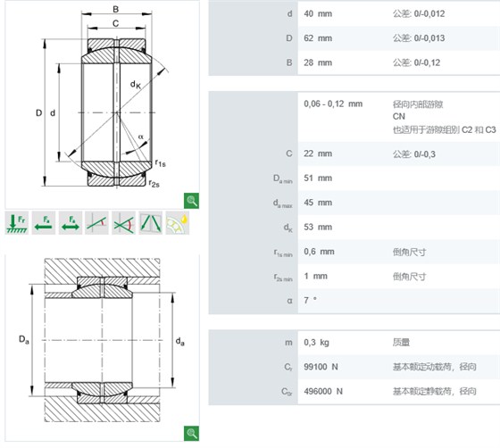Image resolution: width=500 pixels, height=448 pixels.
Task: Click the C0r parameter symbol
Action: 287,392
